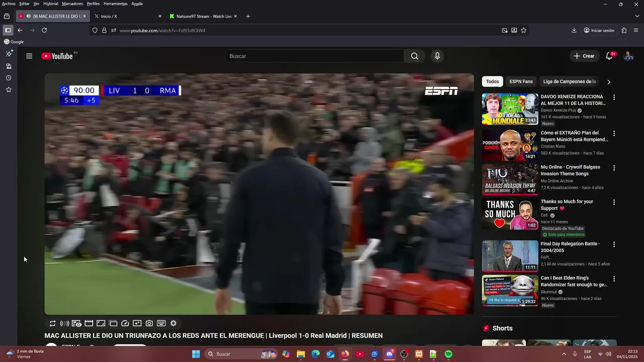The image size is (644, 362).
Task: Open the clapperboard cinema mode icon
Action: pos(89,323)
